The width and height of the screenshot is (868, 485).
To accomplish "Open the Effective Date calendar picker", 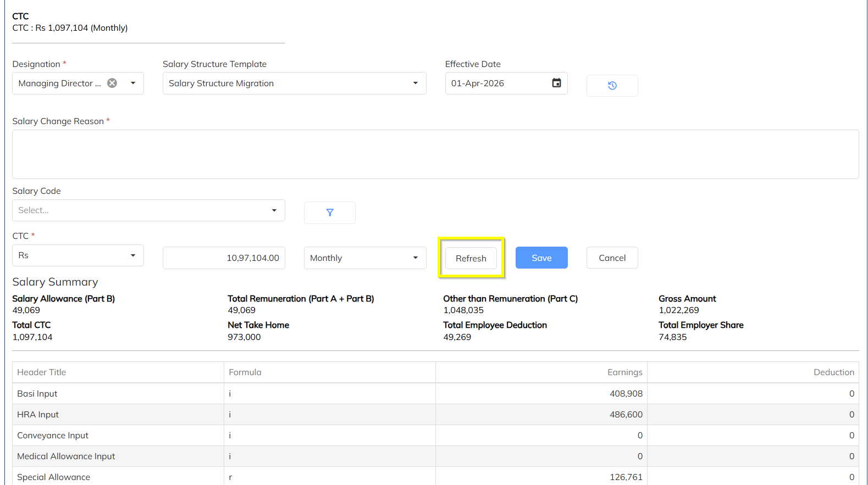I will (556, 83).
